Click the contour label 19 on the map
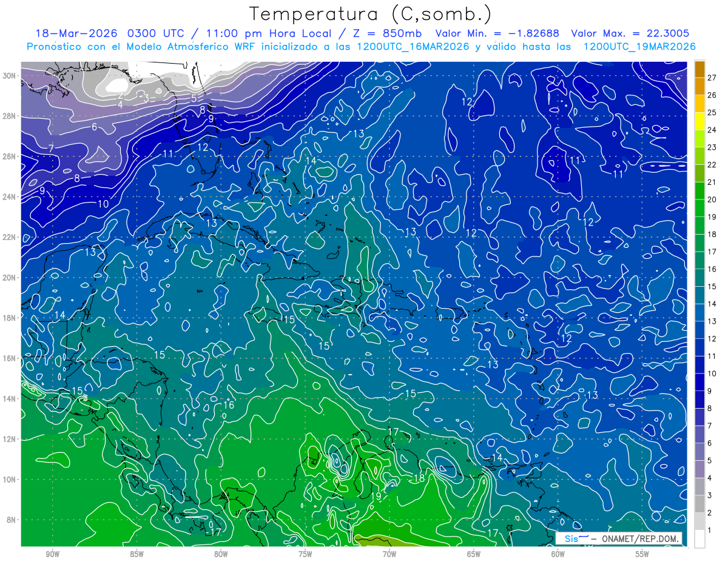Screen dimensions: 728x562 coord(376,497)
